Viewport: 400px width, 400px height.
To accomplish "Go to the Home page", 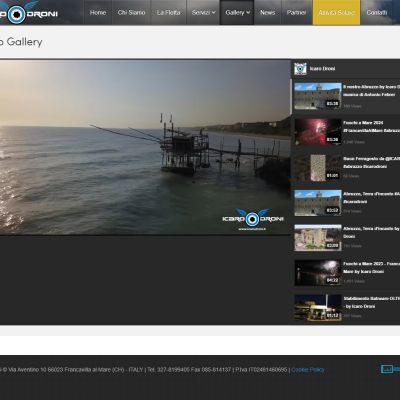I will click(98, 12).
